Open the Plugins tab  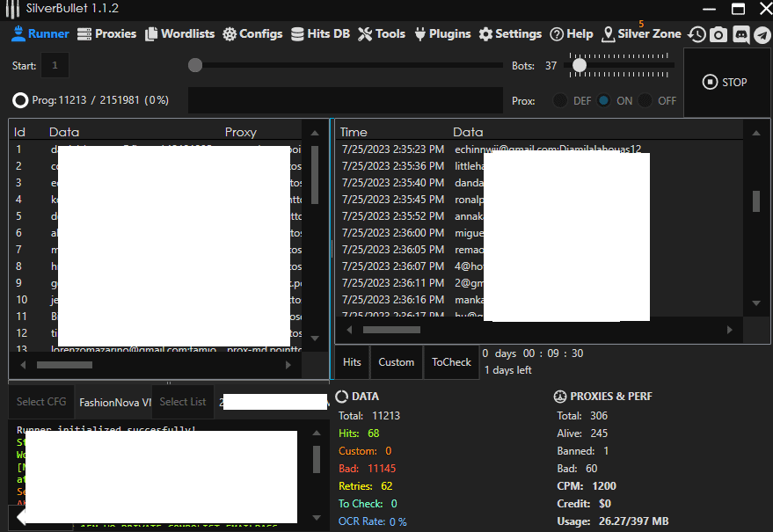(x=442, y=34)
